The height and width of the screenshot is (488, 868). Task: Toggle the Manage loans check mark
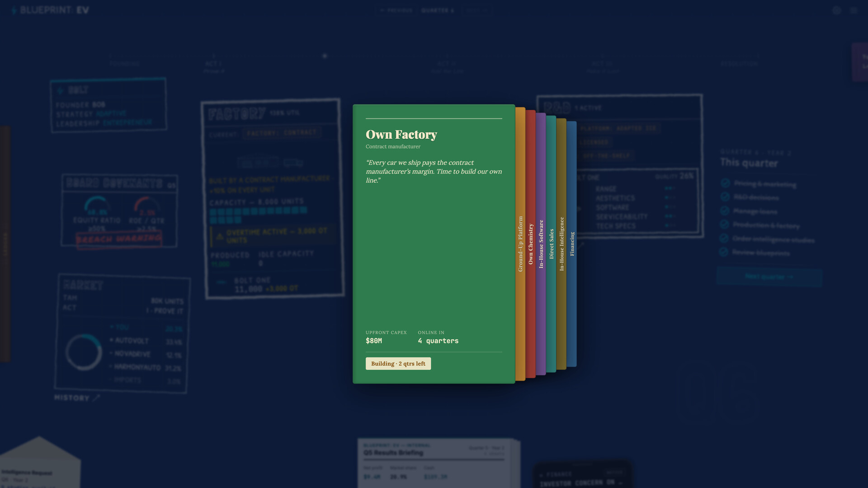tap(725, 211)
